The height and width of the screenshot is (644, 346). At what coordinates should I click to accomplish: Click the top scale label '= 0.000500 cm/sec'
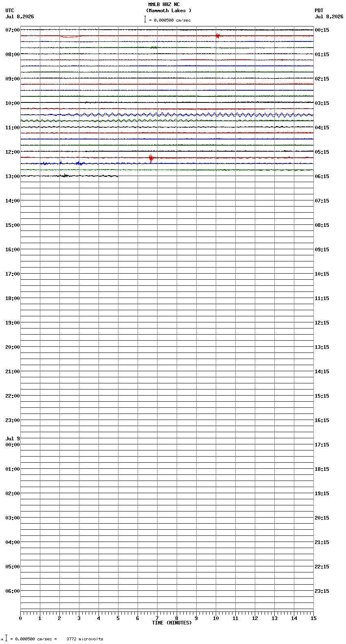pyautogui.click(x=170, y=20)
